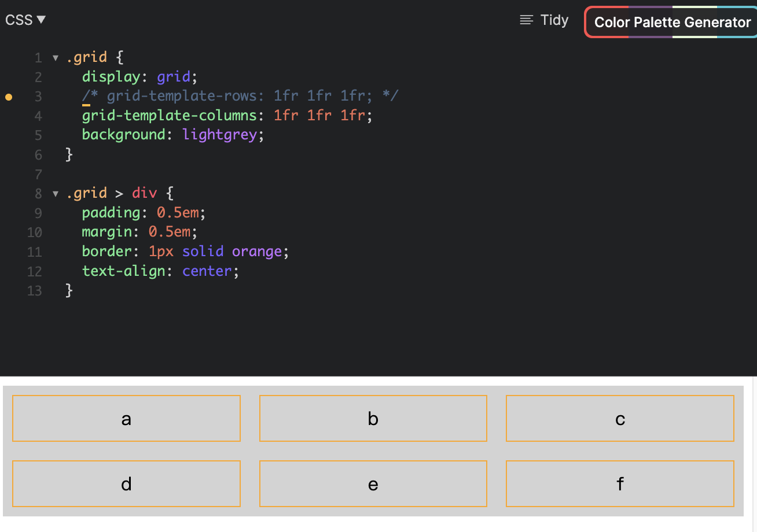Click line number 7 in the gutter

tap(38, 174)
